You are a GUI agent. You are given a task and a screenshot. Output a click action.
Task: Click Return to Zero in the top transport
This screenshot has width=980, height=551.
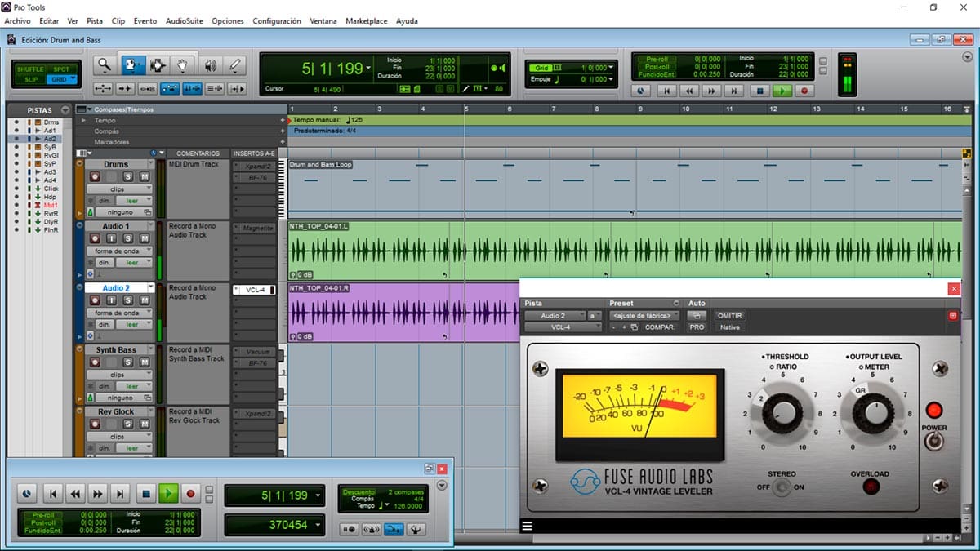point(667,91)
